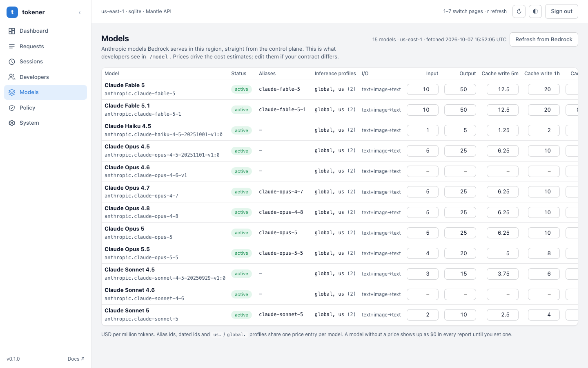Edit Claude Fable 5 input price
The image size is (588, 368).
423,90
